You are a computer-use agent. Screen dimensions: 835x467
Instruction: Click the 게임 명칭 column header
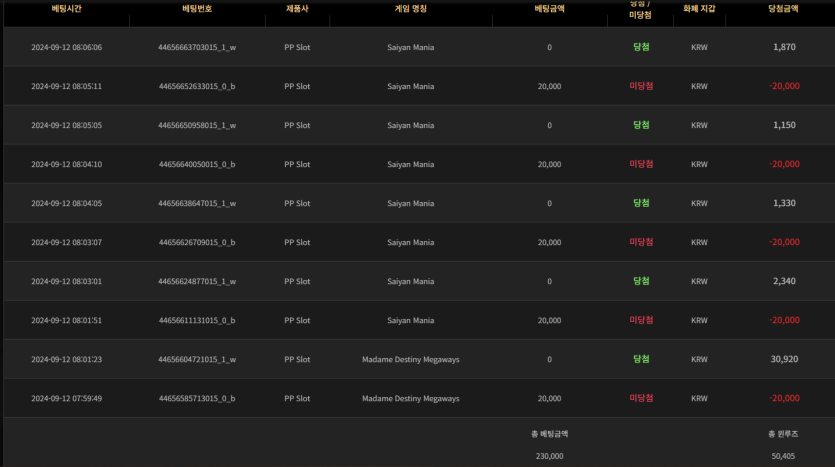pos(410,8)
